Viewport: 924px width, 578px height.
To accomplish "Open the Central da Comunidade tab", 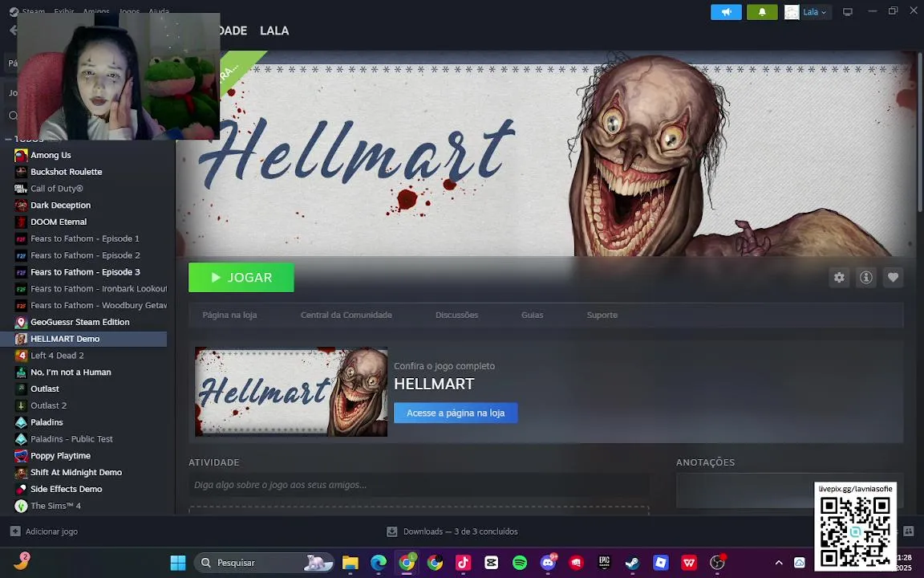I will point(346,315).
